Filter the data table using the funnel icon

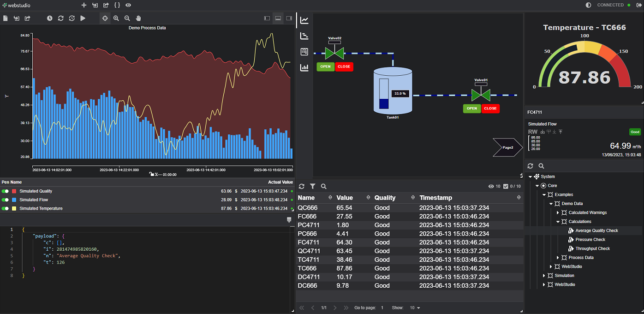pos(312,186)
